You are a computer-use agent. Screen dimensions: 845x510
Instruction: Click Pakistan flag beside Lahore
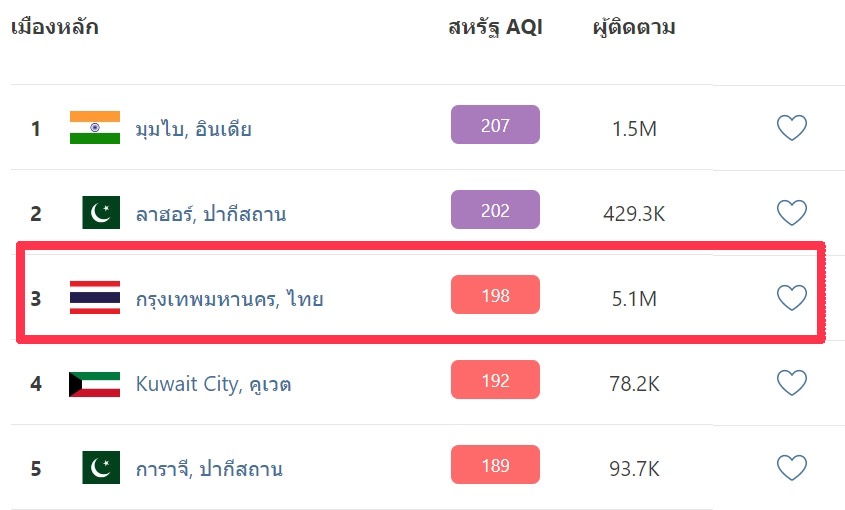[x=101, y=212]
